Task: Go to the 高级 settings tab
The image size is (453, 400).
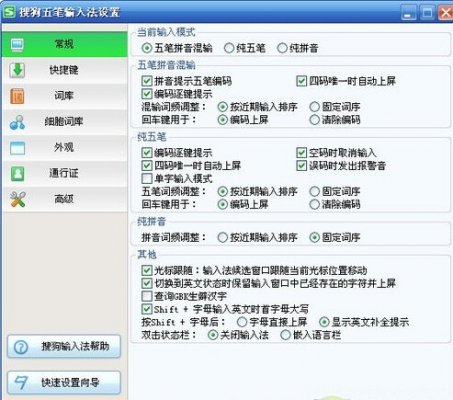Action: pos(64,199)
